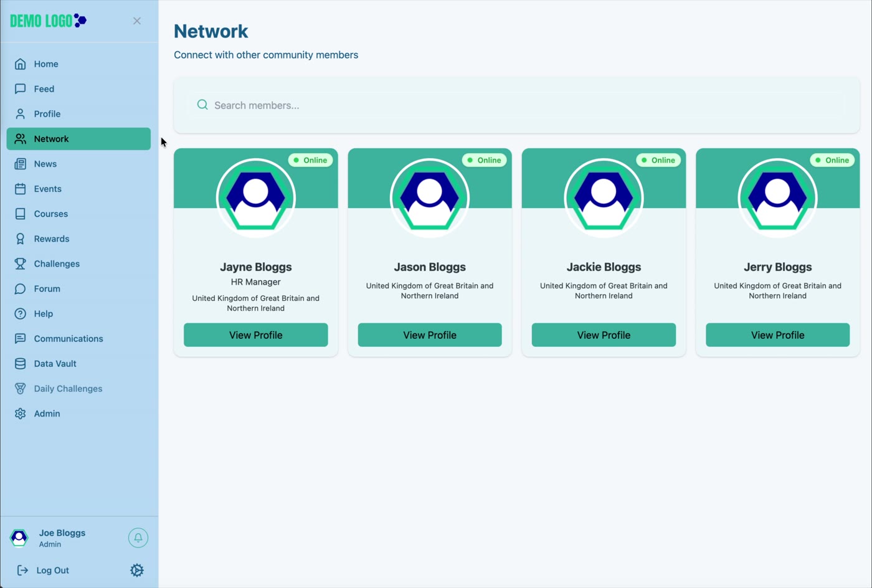
Task: Open Profile in the sidebar
Action: coord(78,114)
